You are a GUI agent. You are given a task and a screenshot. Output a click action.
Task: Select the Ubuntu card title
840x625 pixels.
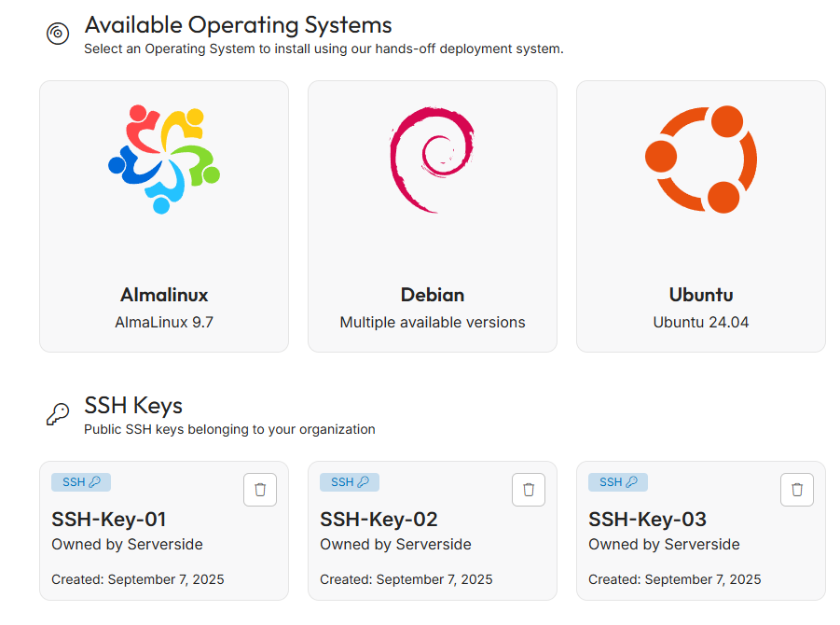point(700,295)
